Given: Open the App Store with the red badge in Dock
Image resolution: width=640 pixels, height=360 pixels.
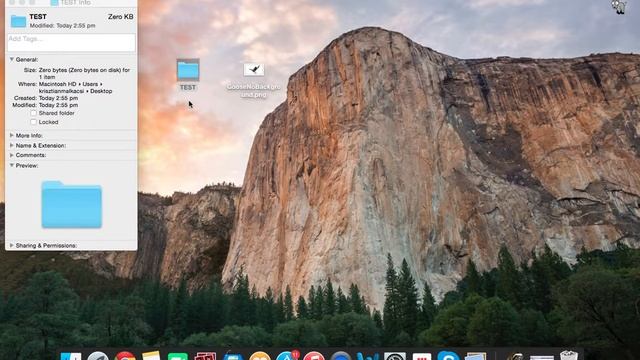Looking at the screenshot, I should coord(287,356).
